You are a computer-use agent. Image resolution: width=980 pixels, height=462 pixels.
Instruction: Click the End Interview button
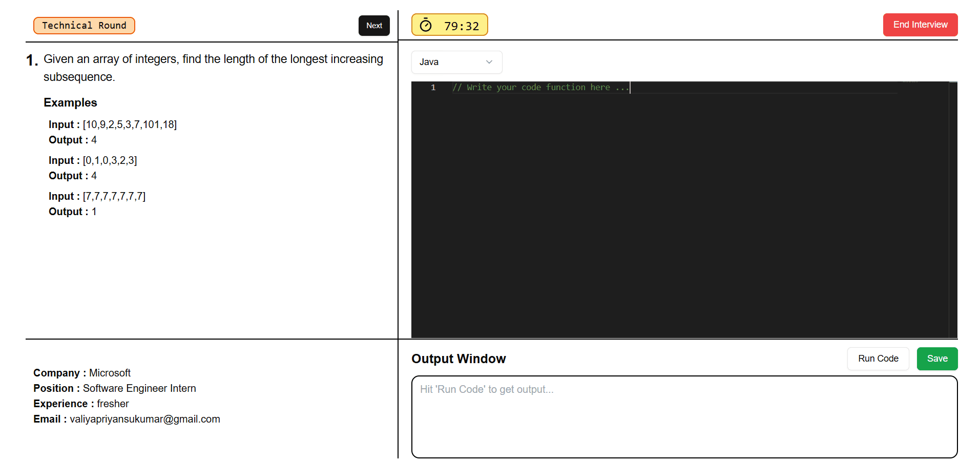click(x=920, y=25)
